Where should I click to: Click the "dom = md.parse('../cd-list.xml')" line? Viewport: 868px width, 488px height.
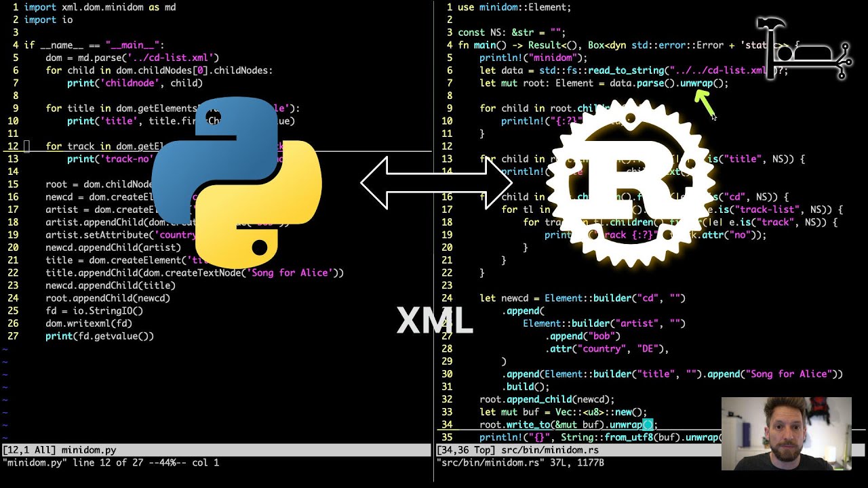click(x=132, y=58)
